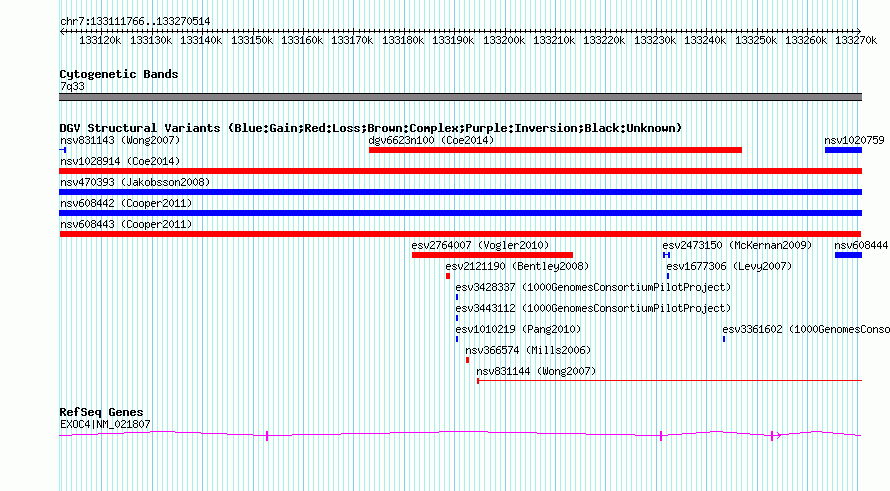
Task: Click the dgv6623n100 (Coe2014) label
Action: tap(431, 140)
